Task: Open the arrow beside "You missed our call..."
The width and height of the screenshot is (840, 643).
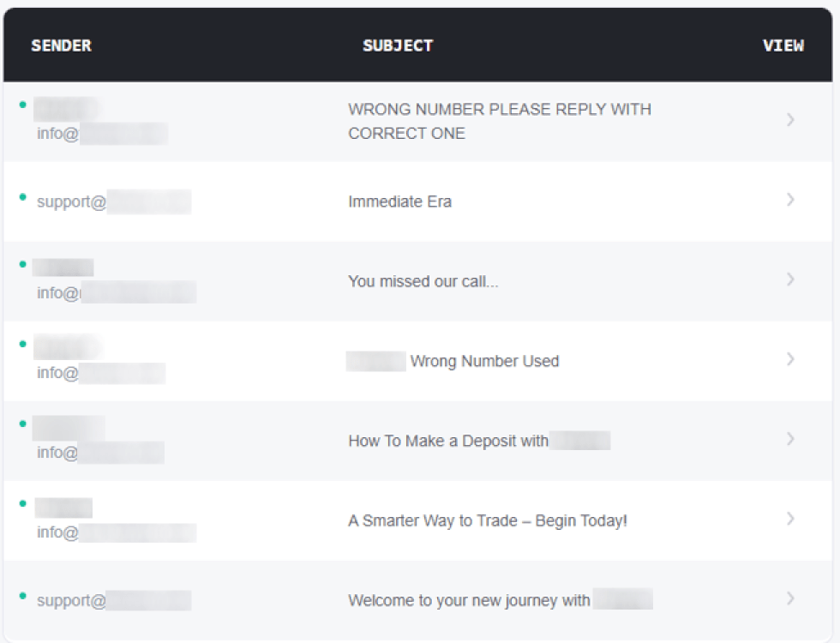Action: point(790,279)
